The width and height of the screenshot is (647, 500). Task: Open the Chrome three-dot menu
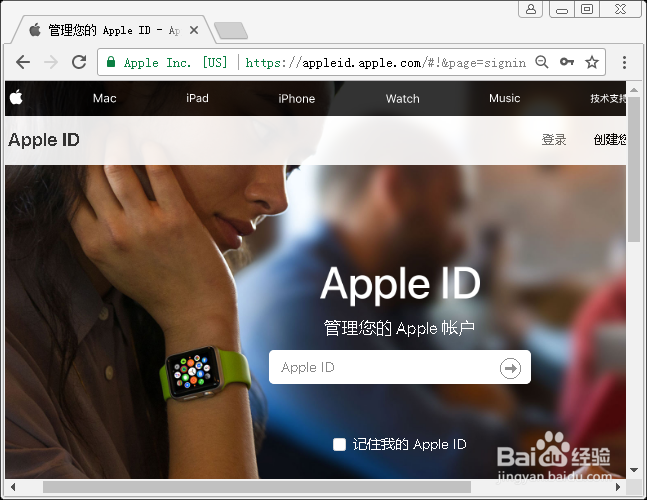[624, 62]
